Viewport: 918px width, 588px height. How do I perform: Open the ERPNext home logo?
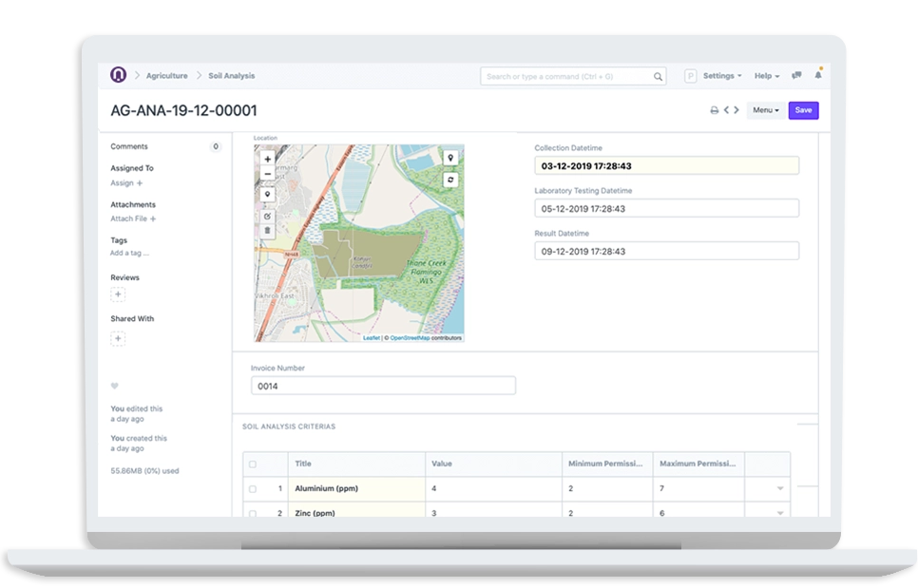[118, 75]
